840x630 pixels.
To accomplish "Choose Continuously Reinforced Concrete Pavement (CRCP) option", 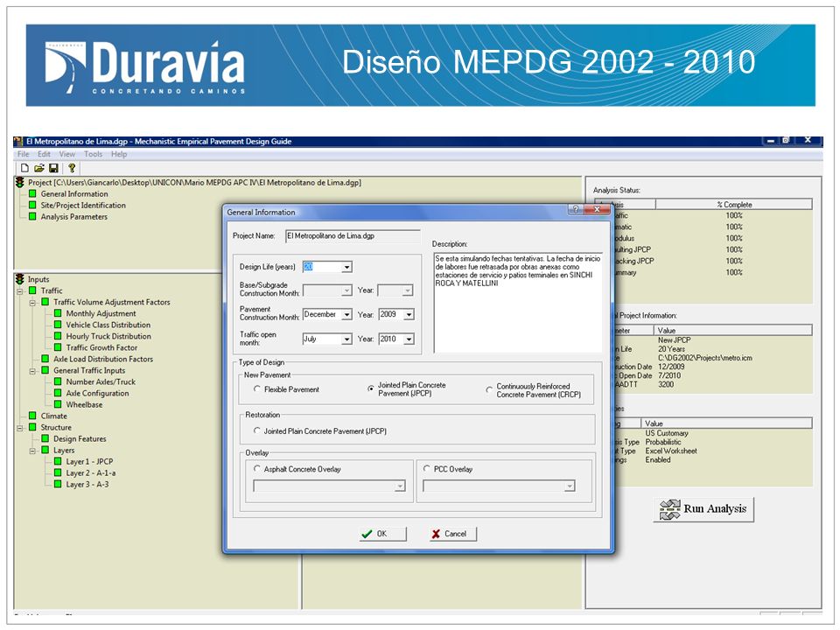I will point(489,390).
